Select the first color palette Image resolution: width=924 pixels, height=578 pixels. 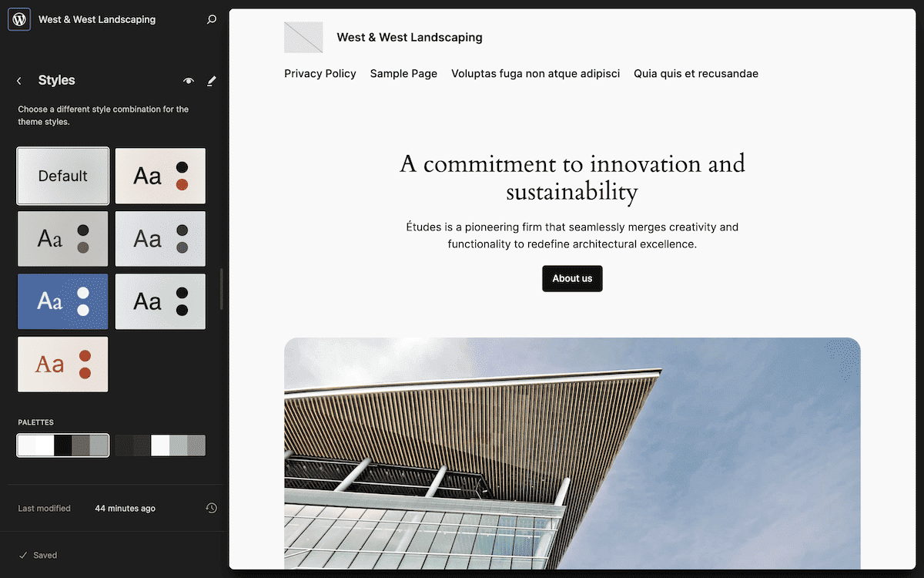63,445
